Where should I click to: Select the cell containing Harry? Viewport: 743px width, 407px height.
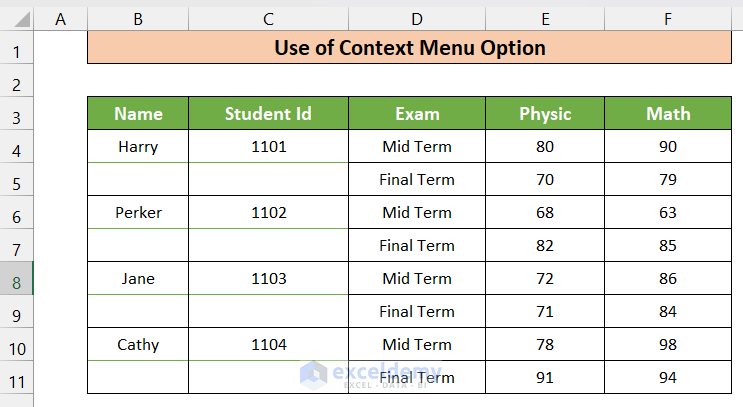click(138, 147)
